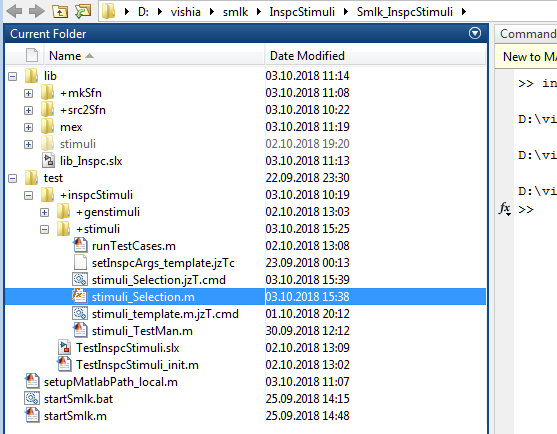
Task: Click the browse for folder icon
Action: tap(83, 11)
